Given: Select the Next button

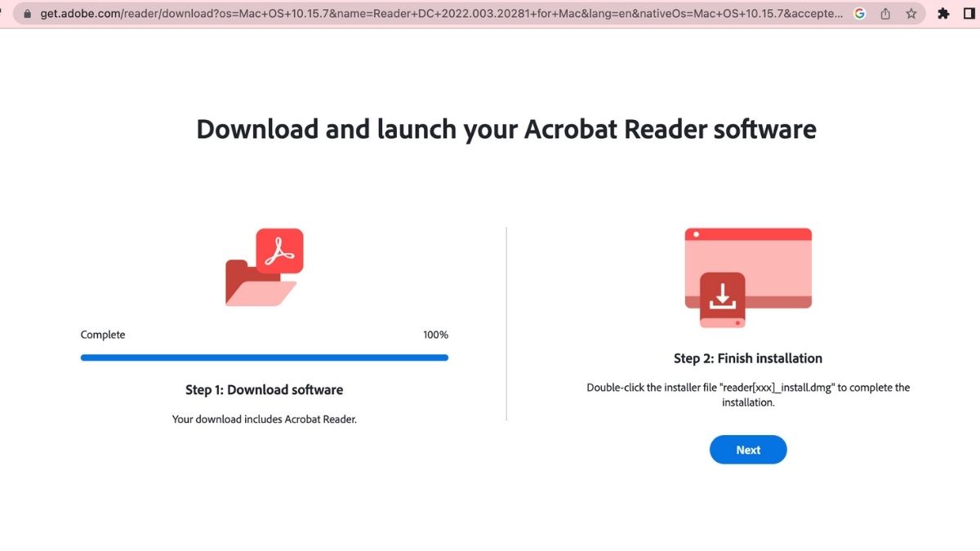Looking at the screenshot, I should click(748, 449).
